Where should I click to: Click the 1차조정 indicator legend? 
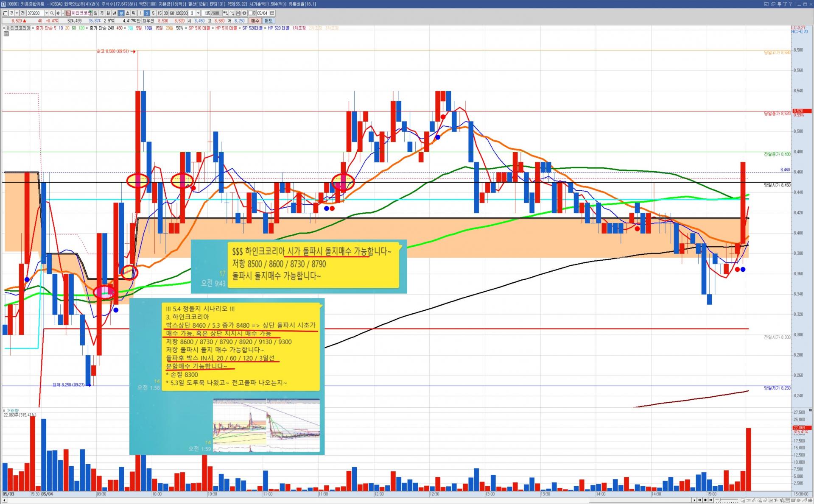coord(299,28)
